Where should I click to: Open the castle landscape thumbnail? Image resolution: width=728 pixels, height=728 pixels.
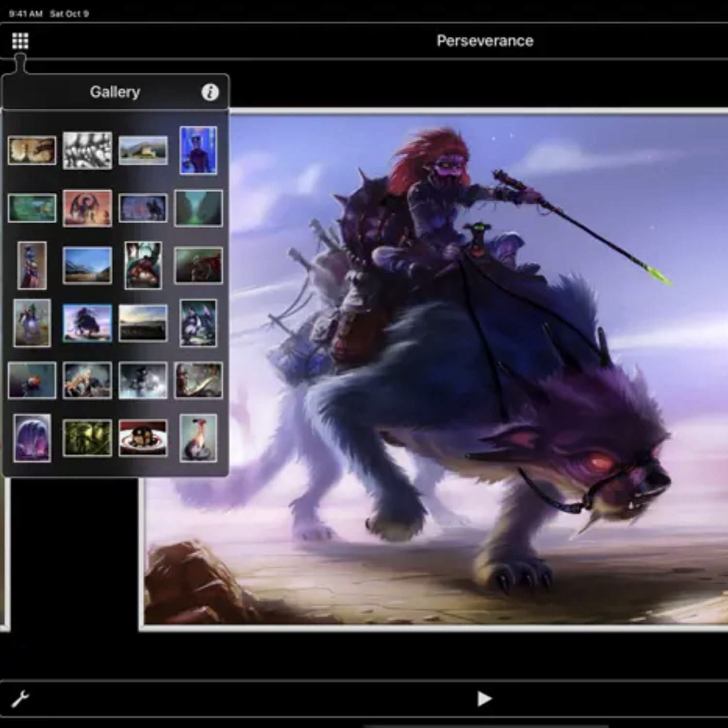pyautogui.click(x=143, y=150)
